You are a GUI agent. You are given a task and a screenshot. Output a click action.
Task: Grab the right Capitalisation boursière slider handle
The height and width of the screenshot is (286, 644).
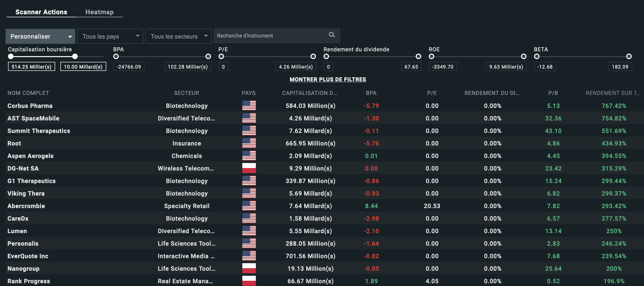(x=75, y=56)
